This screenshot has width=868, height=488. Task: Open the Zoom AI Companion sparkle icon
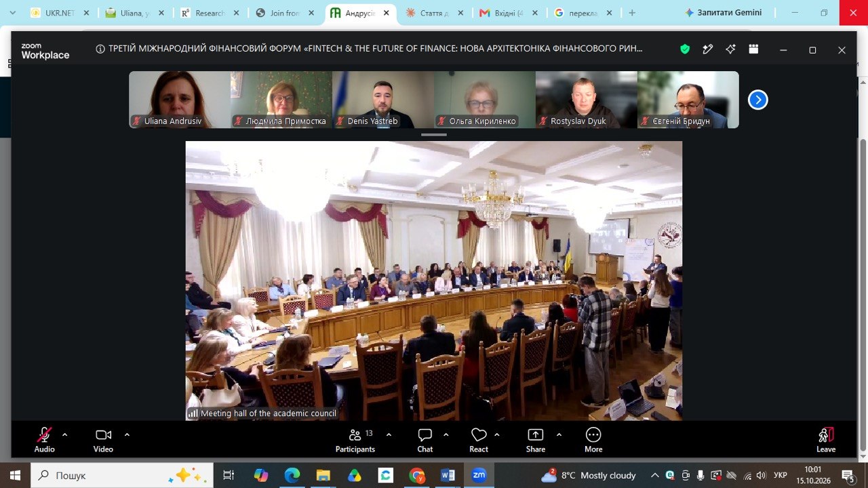point(730,49)
